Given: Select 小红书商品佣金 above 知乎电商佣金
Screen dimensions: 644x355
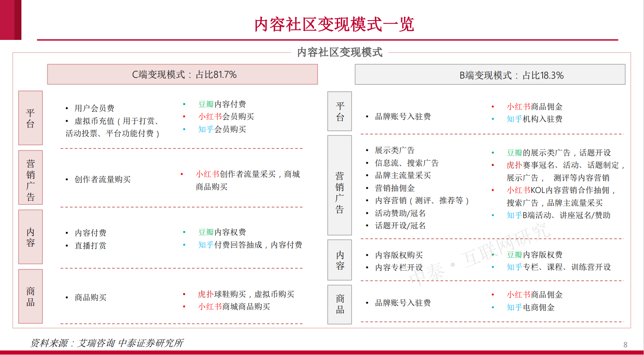Looking at the screenshot, I should (x=534, y=295).
